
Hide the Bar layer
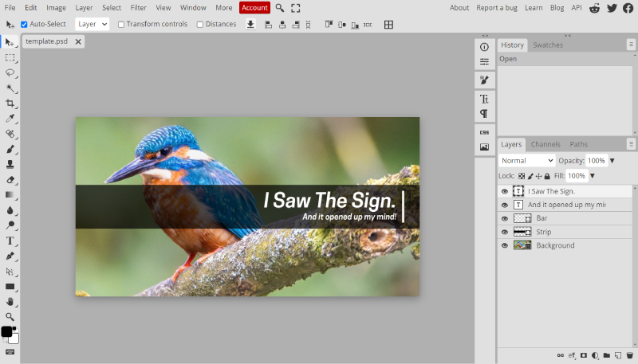[x=505, y=218]
